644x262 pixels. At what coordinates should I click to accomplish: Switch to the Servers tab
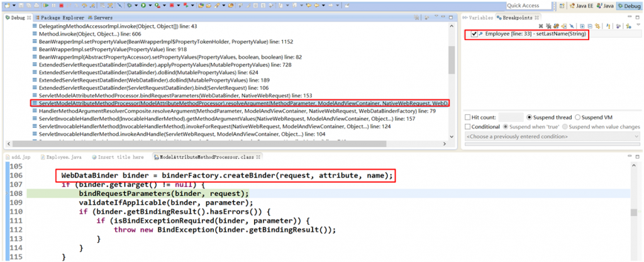[100, 18]
